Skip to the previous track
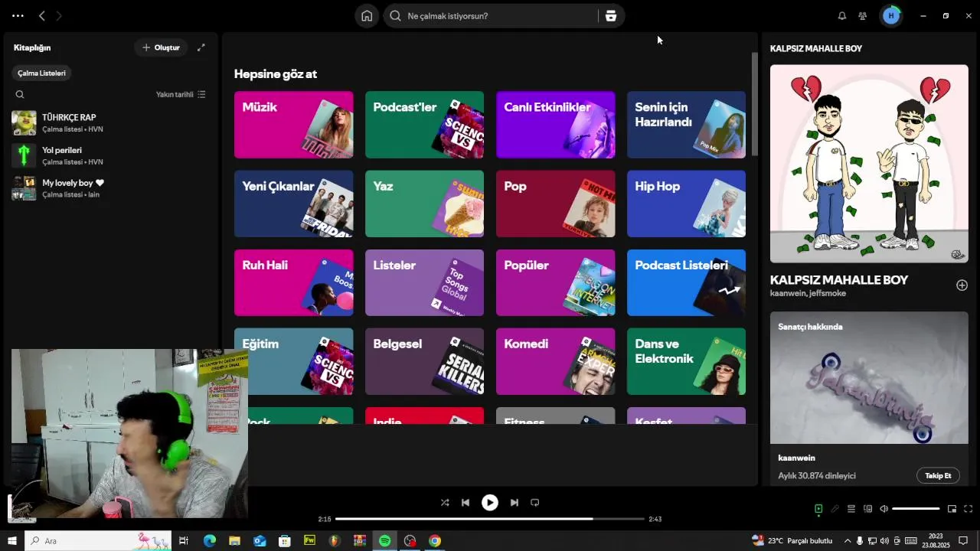This screenshot has width=980, height=551. (x=465, y=503)
